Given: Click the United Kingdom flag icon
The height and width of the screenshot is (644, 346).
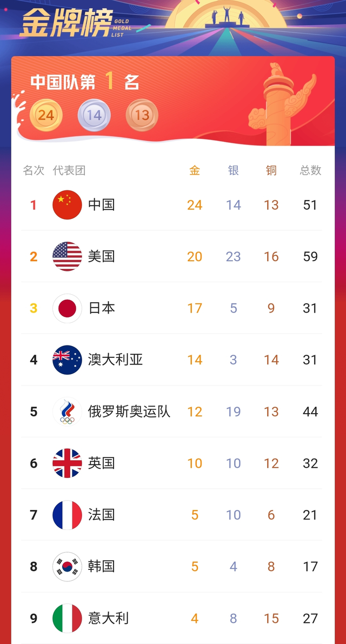Looking at the screenshot, I should pos(67,463).
